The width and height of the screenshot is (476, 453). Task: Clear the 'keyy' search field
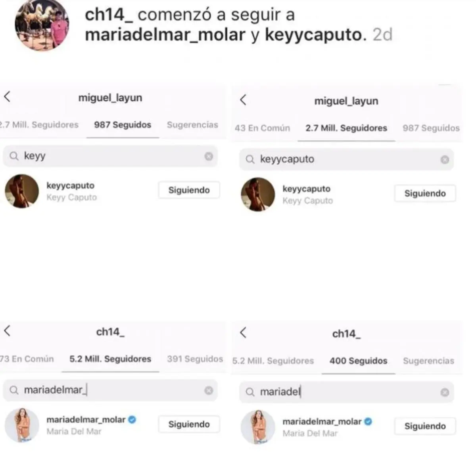coord(209,156)
